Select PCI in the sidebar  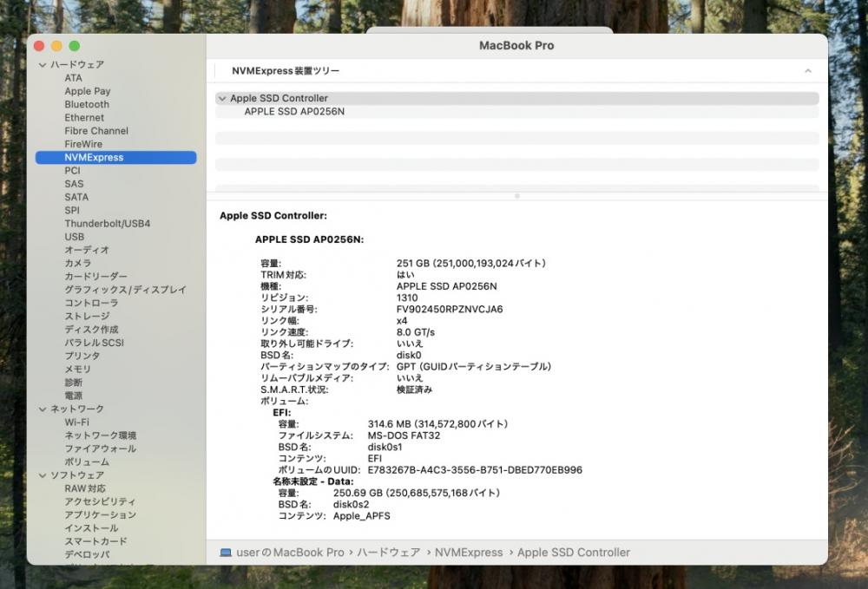coord(73,171)
